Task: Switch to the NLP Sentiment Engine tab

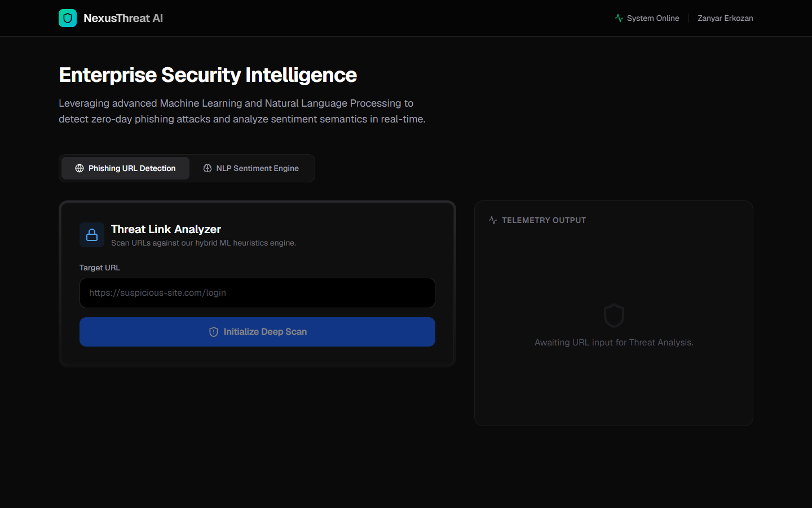Action: [x=251, y=168]
